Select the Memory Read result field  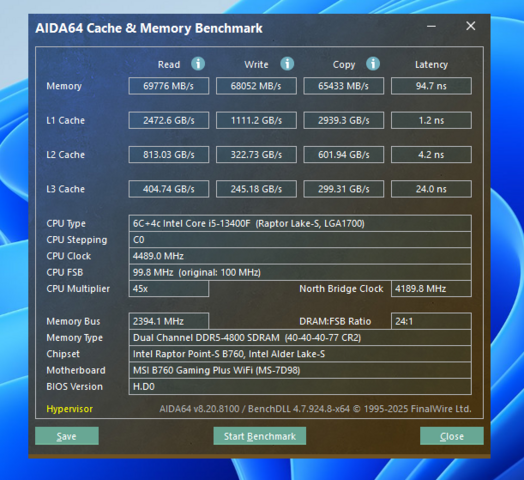169,86
